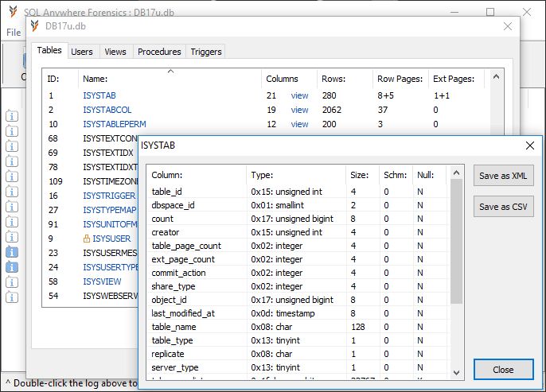Sort tables by the Rows column header
This screenshot has width=546, height=392.
tap(345, 79)
